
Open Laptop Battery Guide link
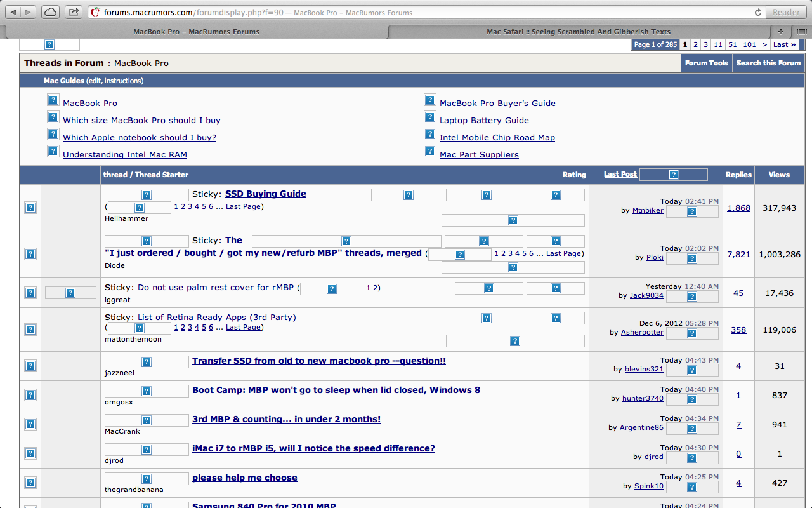tap(484, 120)
